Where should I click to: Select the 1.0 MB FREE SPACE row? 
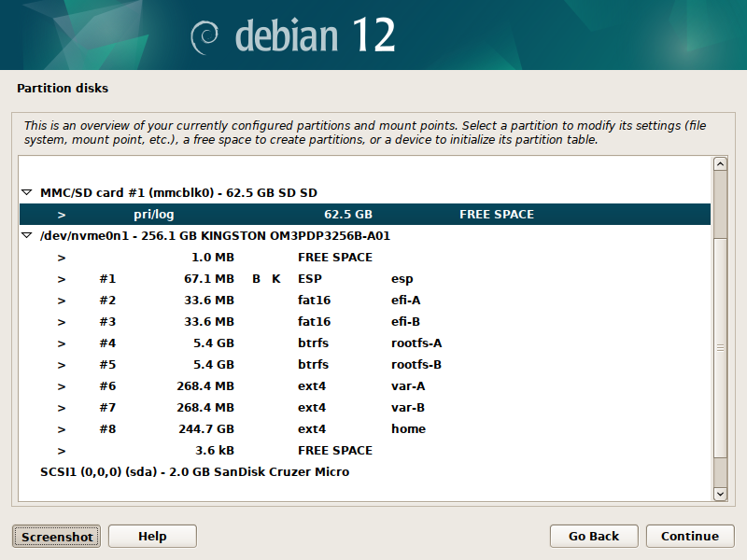365,258
